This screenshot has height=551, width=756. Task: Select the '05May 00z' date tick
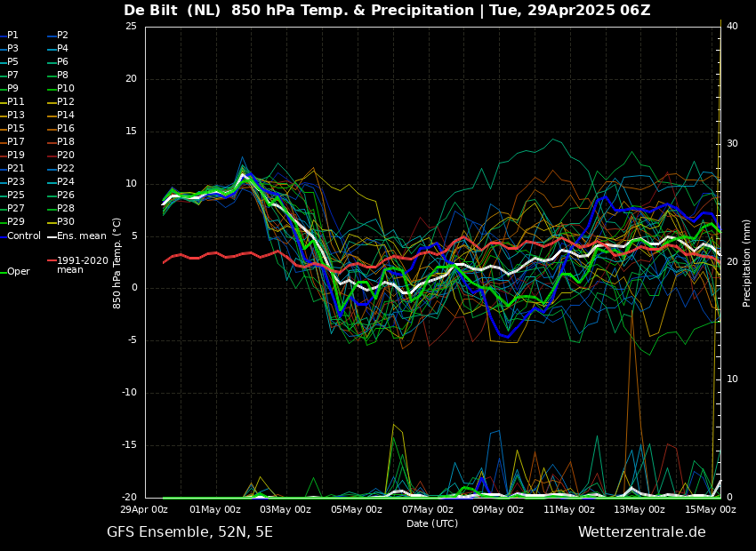point(357,509)
